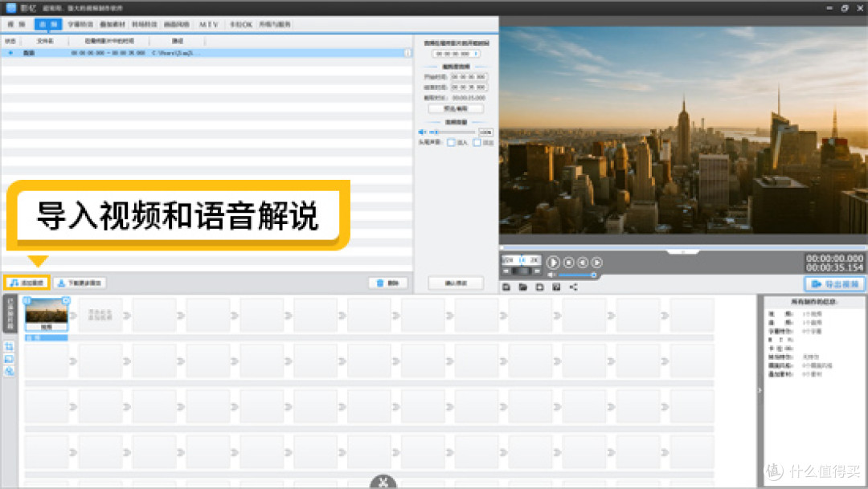Image resolution: width=868 pixels, height=489 pixels.
Task: Click the 开始时间 time field
Action: tap(469, 77)
